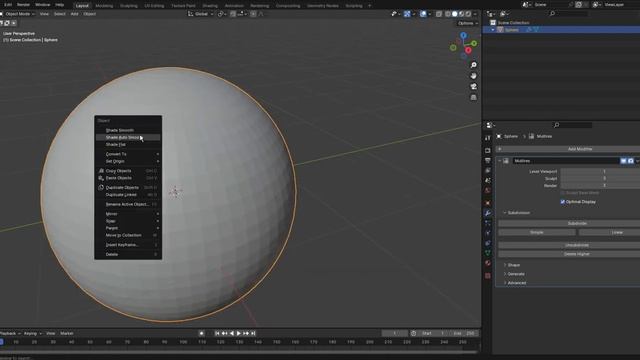
Task: Select solid viewport shading mode icon
Action: [x=455, y=14]
